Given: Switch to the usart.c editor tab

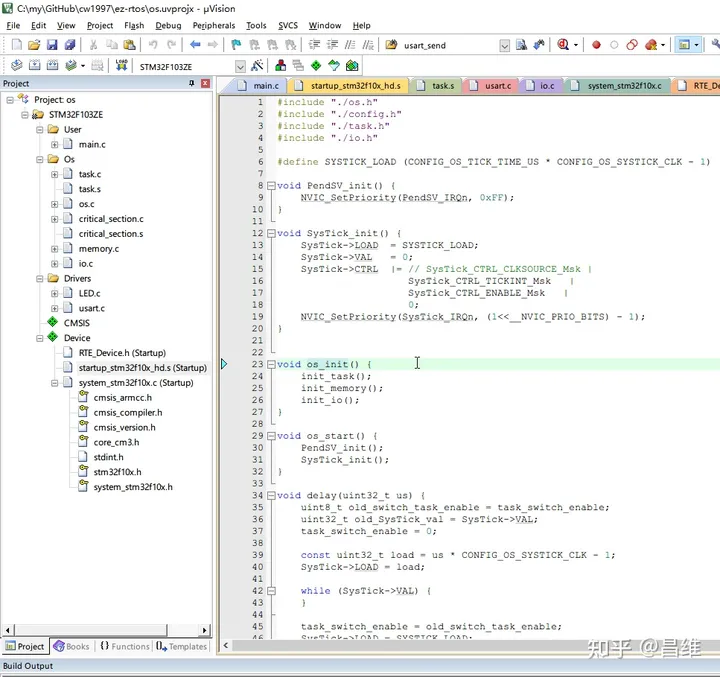Looking at the screenshot, I should 491,86.
